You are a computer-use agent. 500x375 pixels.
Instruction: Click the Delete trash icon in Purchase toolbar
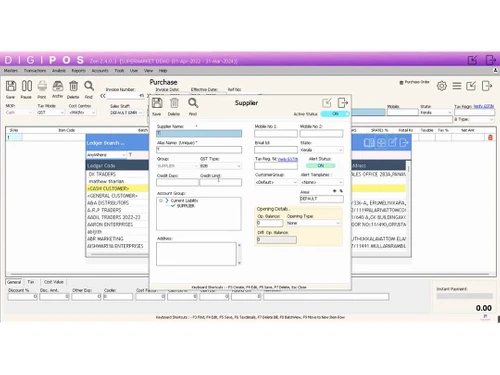[x=73, y=86]
